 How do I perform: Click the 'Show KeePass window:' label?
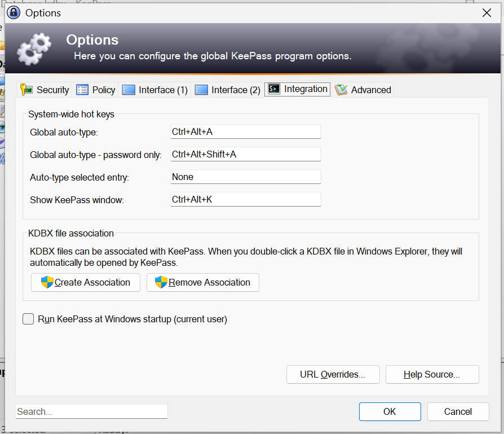77,200
